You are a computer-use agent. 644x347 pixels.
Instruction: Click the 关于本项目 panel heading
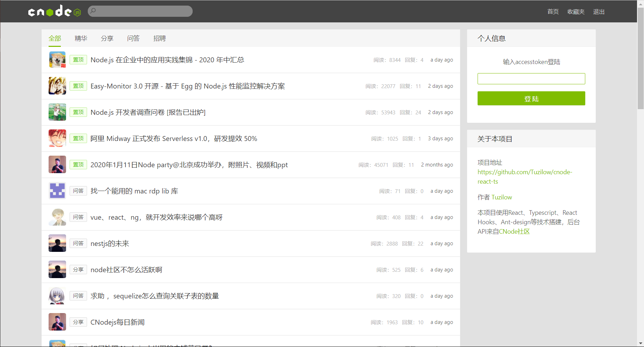click(x=495, y=139)
